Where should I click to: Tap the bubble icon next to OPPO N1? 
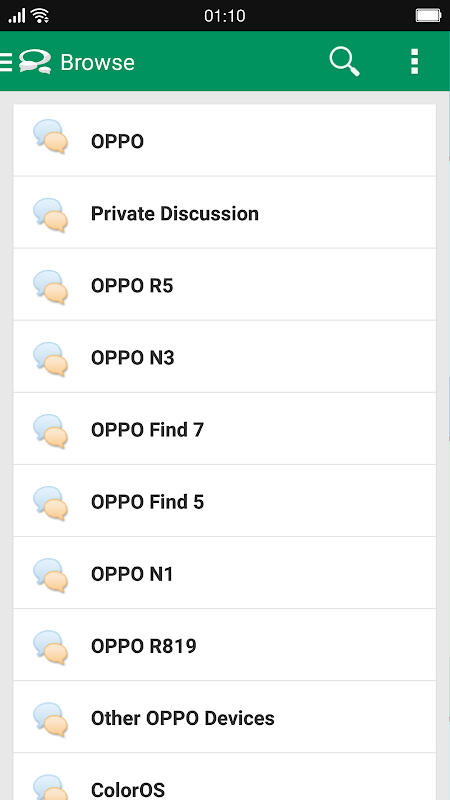click(51, 576)
